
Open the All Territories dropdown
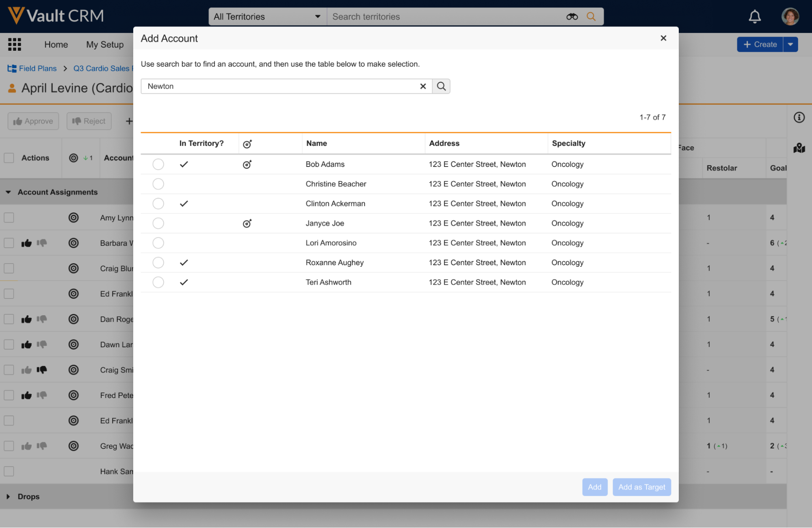tap(267, 17)
